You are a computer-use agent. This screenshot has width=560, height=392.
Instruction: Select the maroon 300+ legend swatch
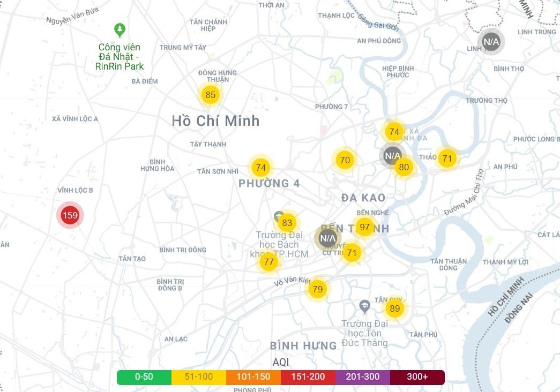click(x=417, y=377)
